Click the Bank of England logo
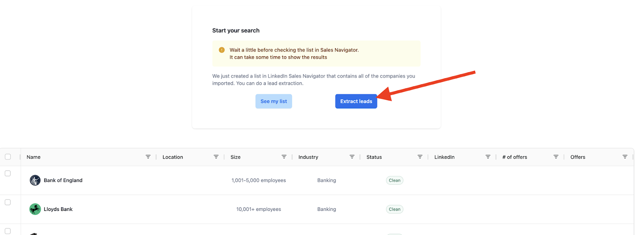The width and height of the screenshot is (644, 235). click(x=35, y=180)
